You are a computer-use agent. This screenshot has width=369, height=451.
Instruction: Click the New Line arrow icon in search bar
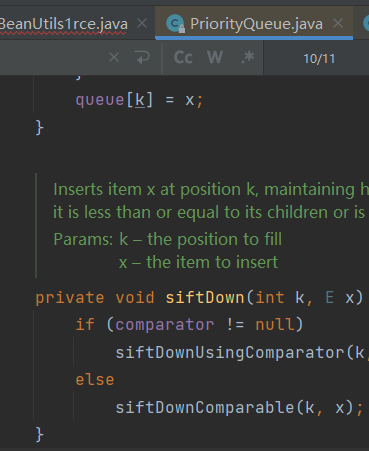[x=143, y=58]
